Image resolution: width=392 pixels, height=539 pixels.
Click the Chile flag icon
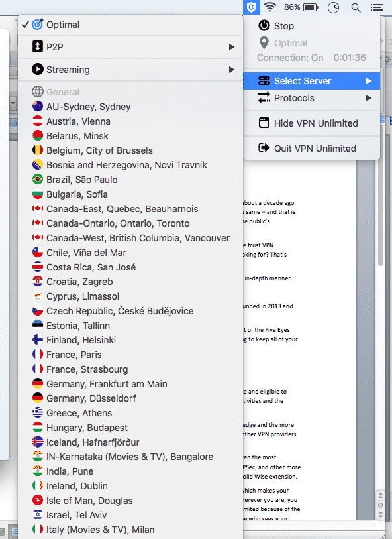[x=38, y=253]
